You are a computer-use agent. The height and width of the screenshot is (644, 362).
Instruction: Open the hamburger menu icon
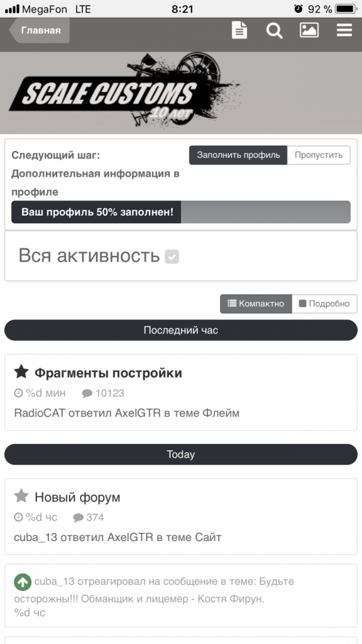tap(344, 30)
